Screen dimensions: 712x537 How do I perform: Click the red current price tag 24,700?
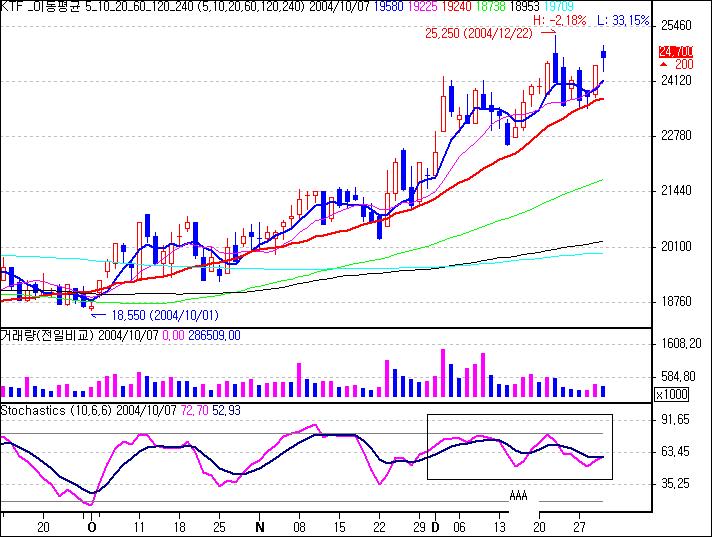click(x=675, y=51)
